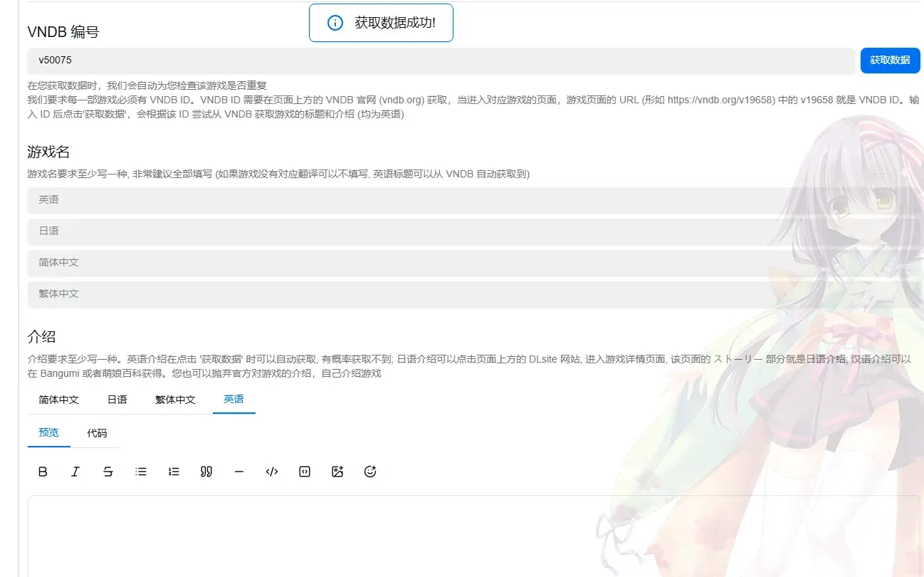The width and height of the screenshot is (924, 577).
Task: Click the 繁体中文 game name field
Action: point(474,294)
